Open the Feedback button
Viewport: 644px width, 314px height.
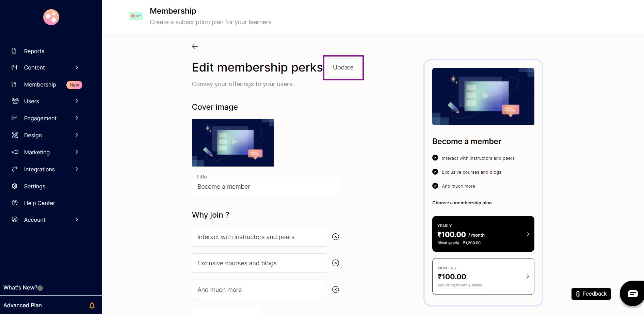(x=591, y=294)
